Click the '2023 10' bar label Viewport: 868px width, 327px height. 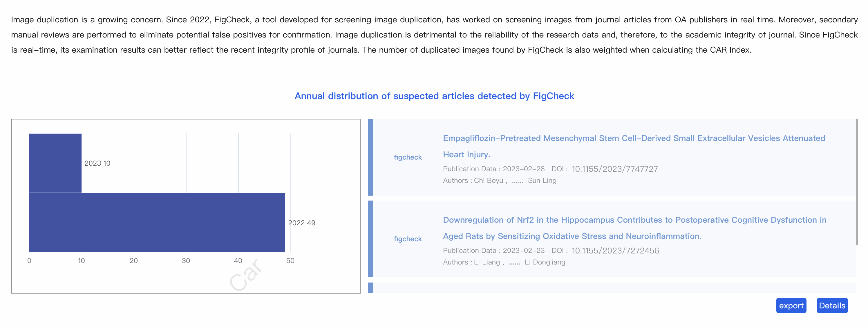[97, 163]
